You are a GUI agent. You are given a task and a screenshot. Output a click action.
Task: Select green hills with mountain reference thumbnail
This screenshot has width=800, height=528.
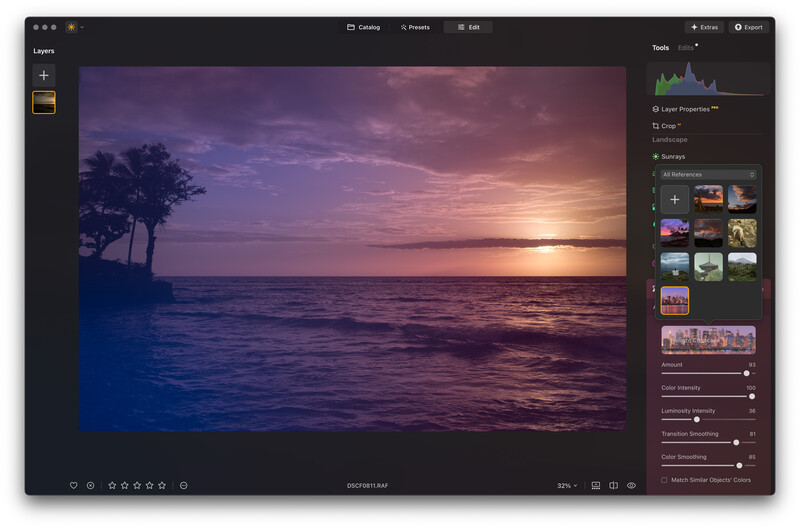point(742,267)
